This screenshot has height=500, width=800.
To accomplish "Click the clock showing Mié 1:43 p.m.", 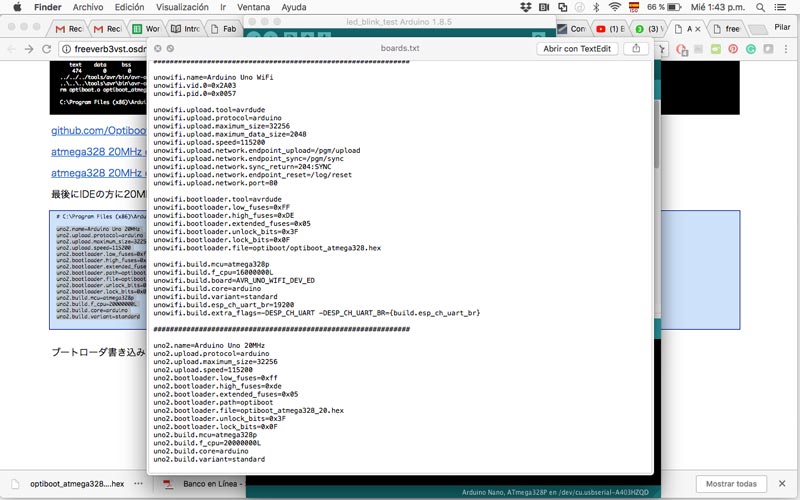I will click(718, 7).
